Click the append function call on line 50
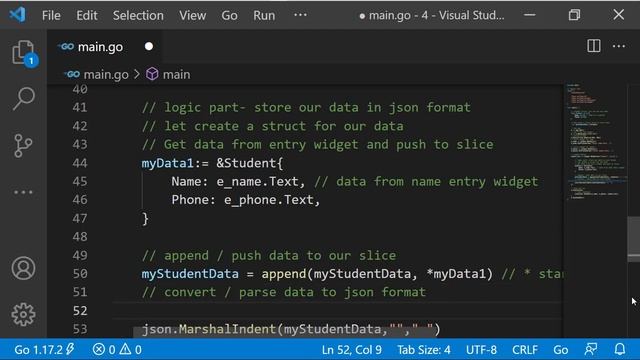The width and height of the screenshot is (640, 360). coord(284,273)
